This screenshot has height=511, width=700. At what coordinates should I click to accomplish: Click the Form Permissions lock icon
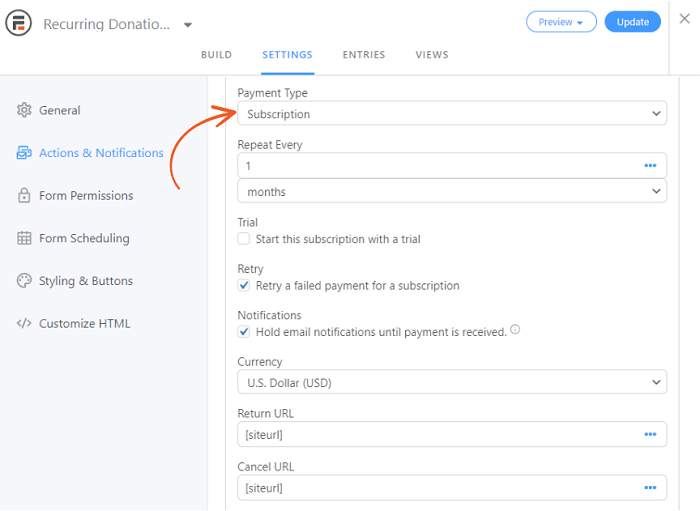click(x=24, y=195)
